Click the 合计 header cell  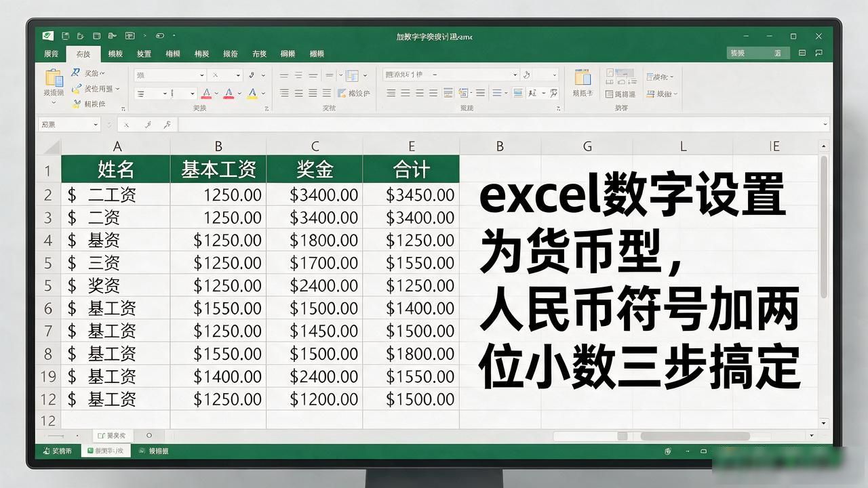411,169
